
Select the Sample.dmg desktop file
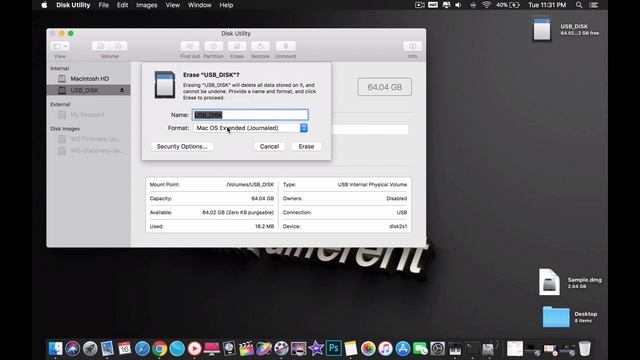pyautogui.click(x=549, y=282)
